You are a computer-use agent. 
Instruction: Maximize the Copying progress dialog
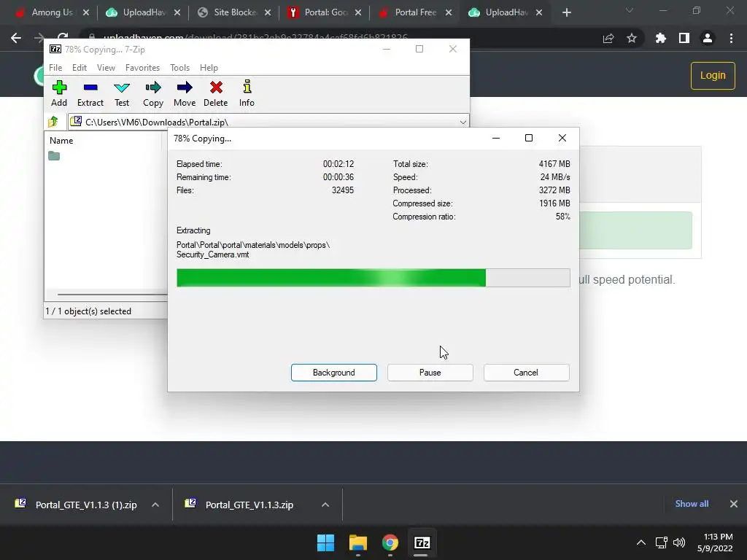pyautogui.click(x=529, y=138)
